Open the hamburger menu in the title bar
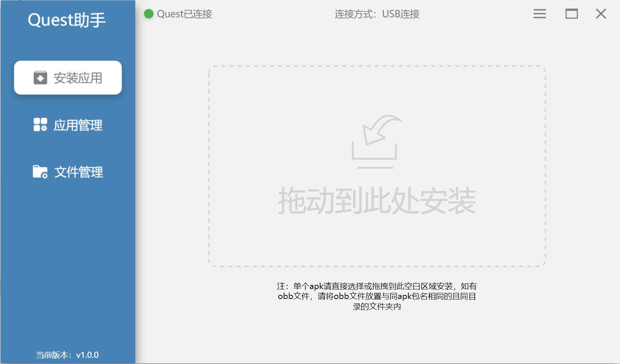 540,14
